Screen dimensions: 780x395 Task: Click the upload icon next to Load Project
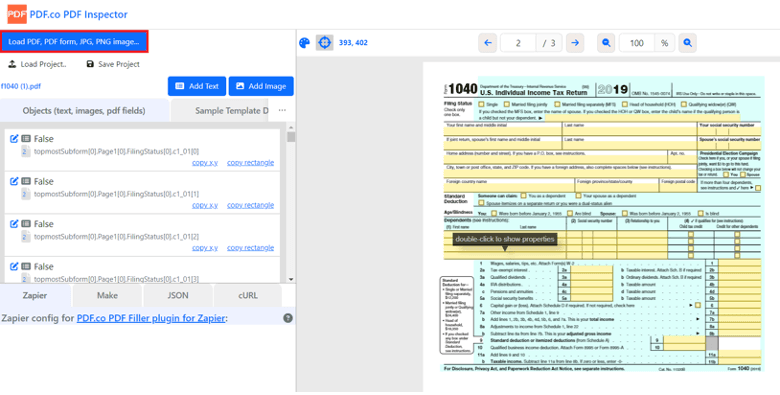pos(12,64)
